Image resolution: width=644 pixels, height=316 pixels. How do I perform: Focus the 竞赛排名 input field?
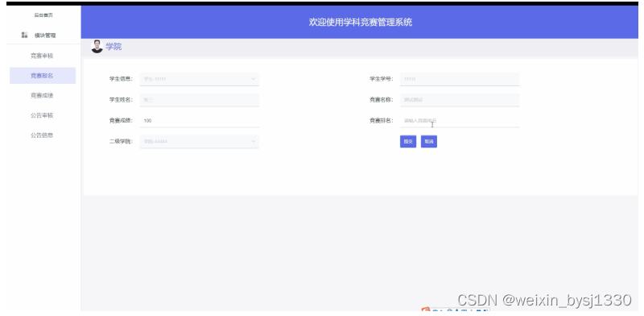460,121
